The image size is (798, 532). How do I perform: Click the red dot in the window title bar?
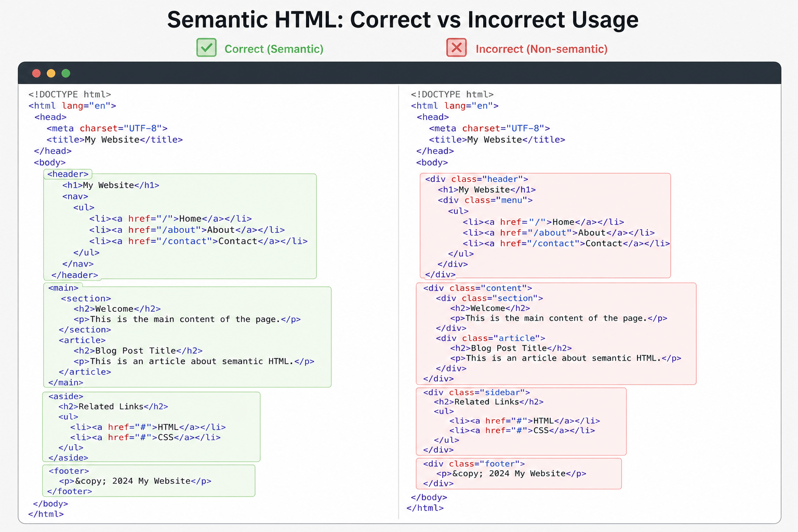pos(36,73)
